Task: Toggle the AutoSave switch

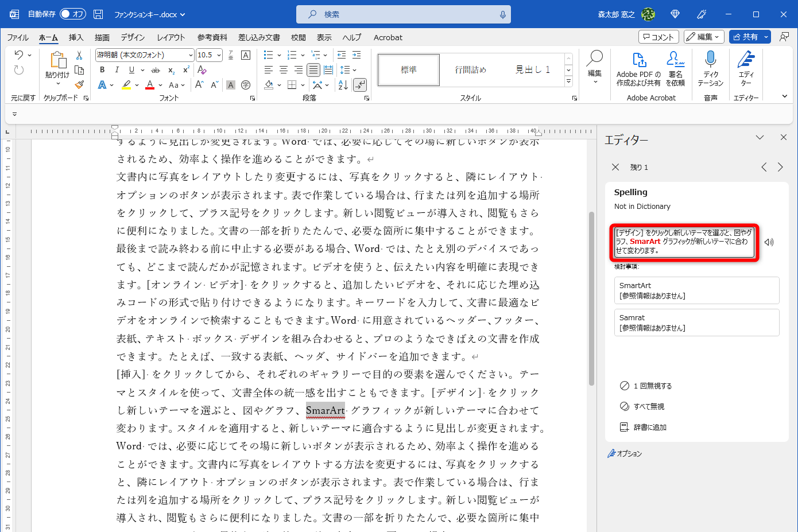Action: [x=72, y=14]
